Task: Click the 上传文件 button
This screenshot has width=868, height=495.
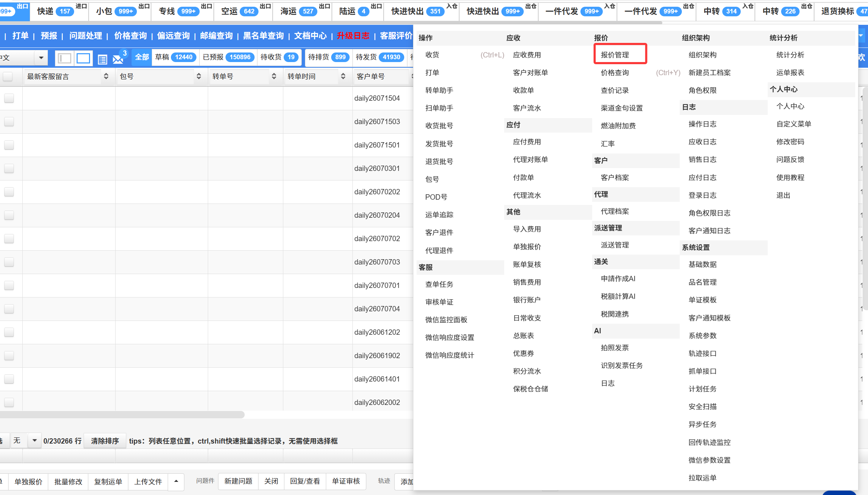Action: tap(148, 482)
